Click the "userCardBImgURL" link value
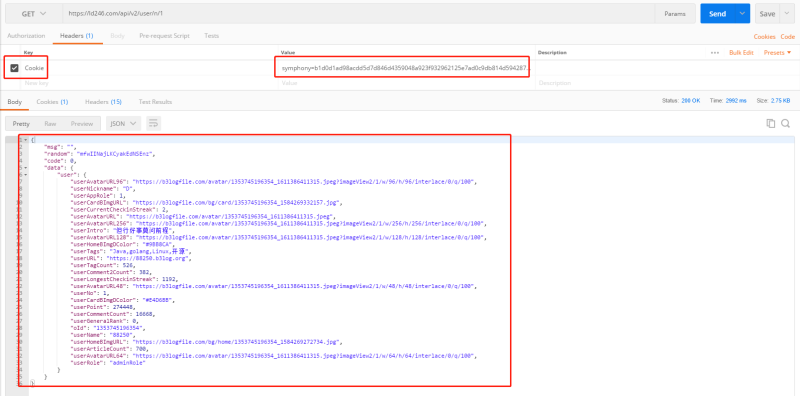The width and height of the screenshot is (800, 396). pyautogui.click(x=235, y=202)
